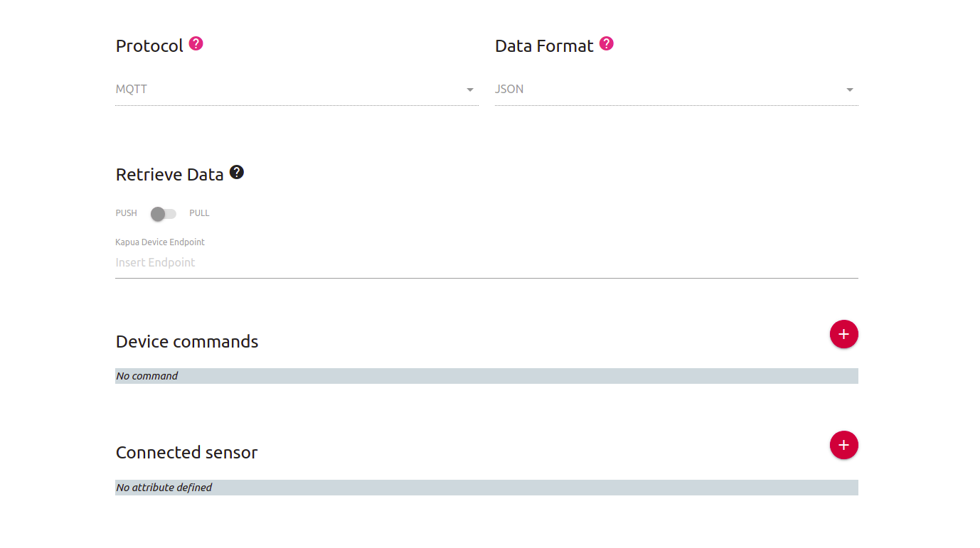
Task: Select the PULL label
Action: (199, 213)
